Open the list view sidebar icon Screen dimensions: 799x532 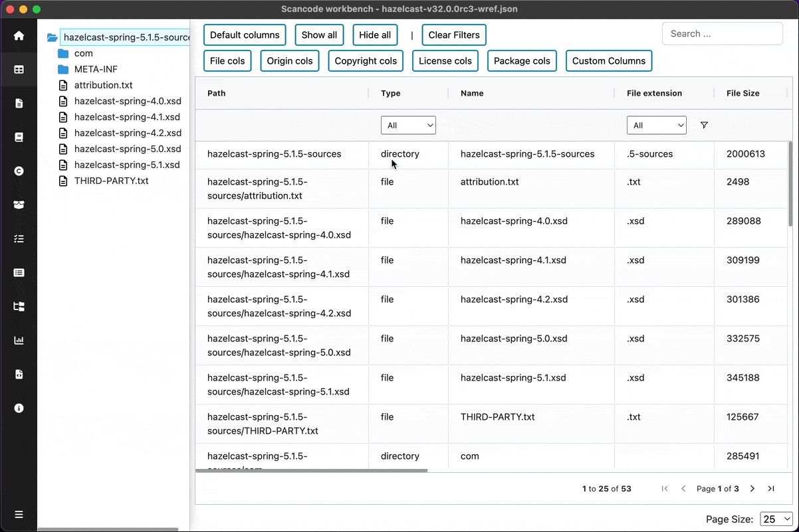[19, 272]
